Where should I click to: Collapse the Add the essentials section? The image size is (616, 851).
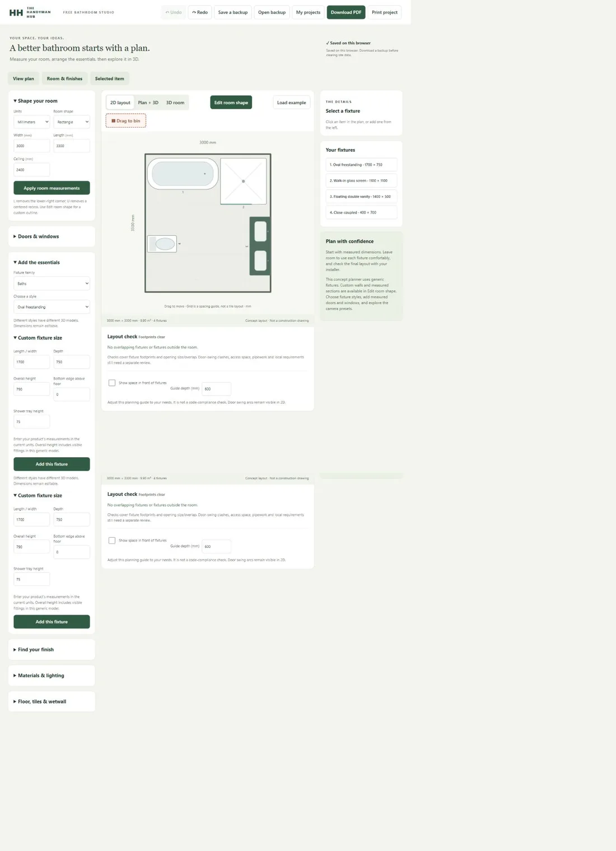tap(36, 262)
